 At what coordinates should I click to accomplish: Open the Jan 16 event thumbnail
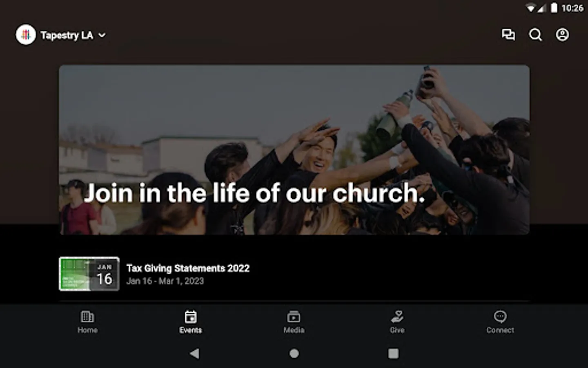pos(89,274)
